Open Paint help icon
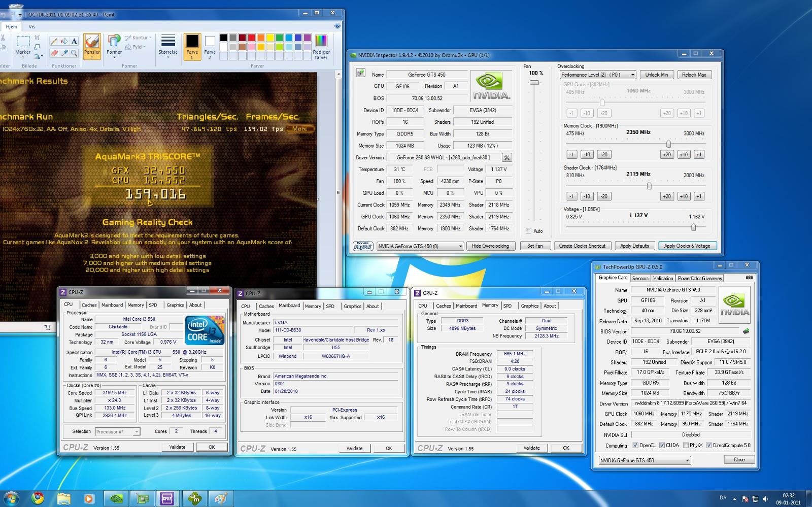Screen dimensions: 812x507 [337, 26]
